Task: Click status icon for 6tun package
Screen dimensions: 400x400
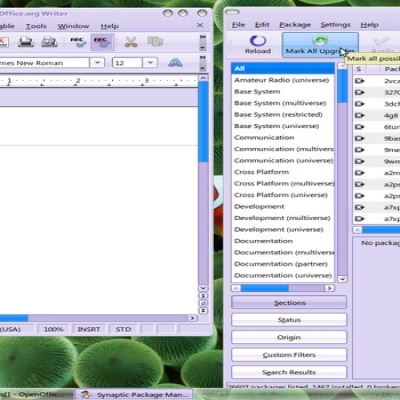Action: coord(359,127)
